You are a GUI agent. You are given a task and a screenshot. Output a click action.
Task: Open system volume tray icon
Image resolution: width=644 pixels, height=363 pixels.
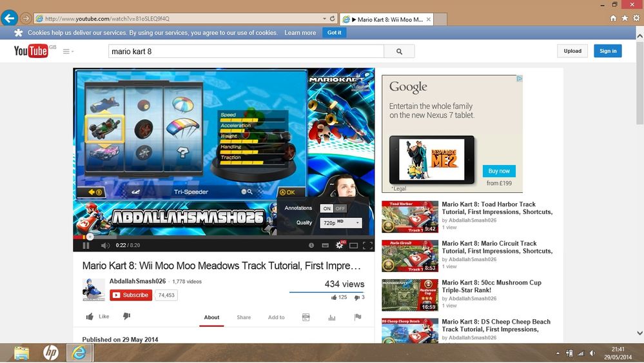[x=592, y=353]
